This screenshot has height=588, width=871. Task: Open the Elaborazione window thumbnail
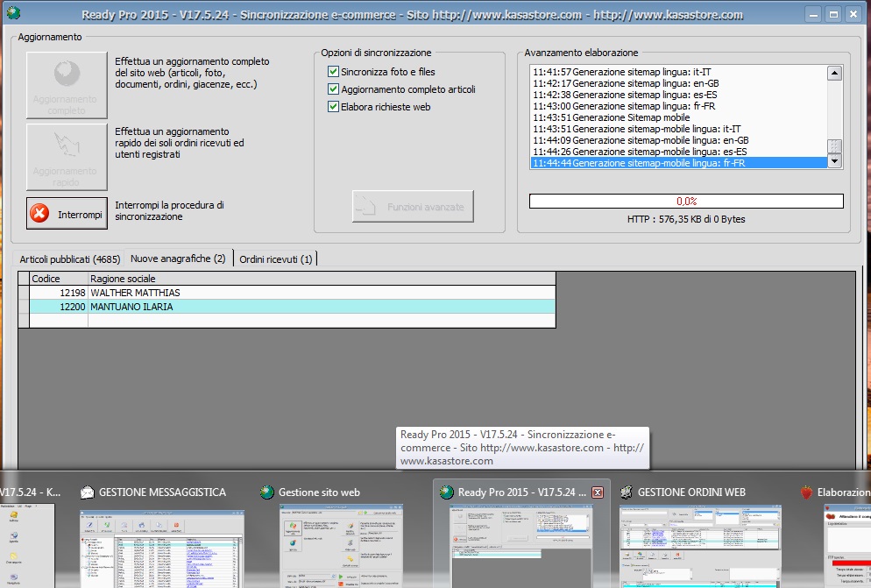847,546
